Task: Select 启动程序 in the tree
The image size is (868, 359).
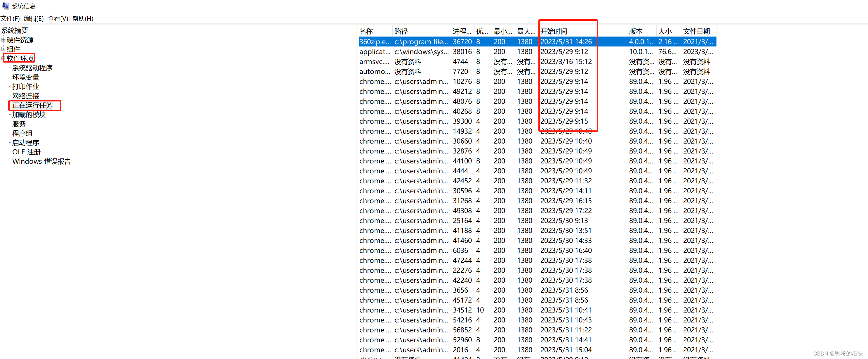Action: pyautogui.click(x=26, y=143)
